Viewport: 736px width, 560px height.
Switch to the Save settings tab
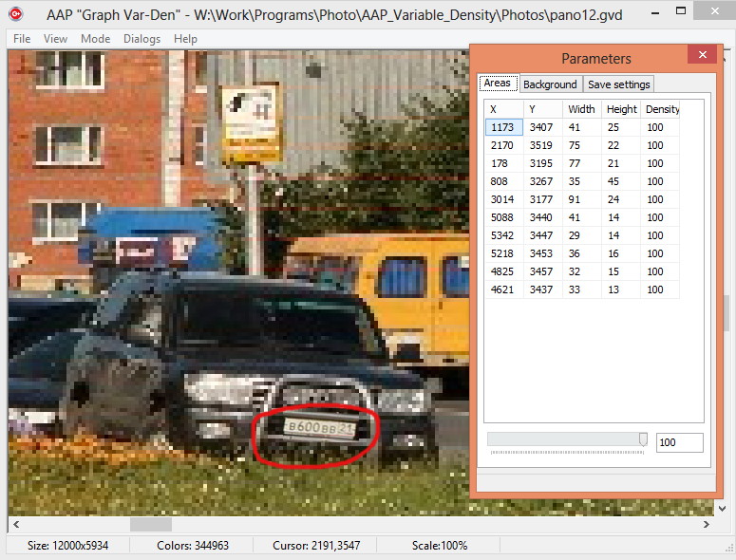(618, 84)
